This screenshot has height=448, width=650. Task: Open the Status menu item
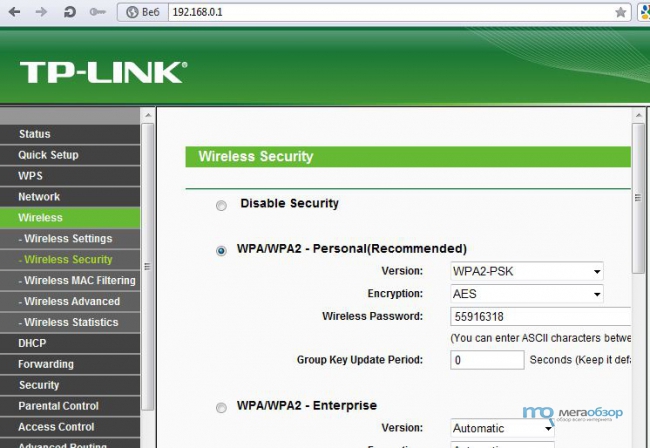[70, 134]
